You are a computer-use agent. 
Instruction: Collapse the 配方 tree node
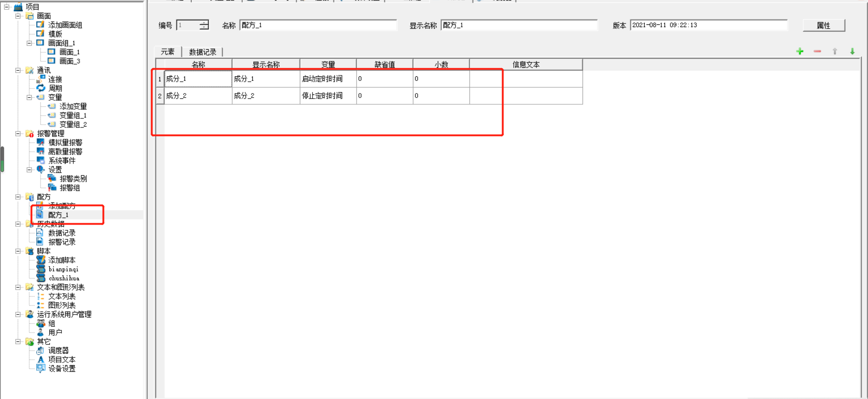pyautogui.click(x=18, y=197)
